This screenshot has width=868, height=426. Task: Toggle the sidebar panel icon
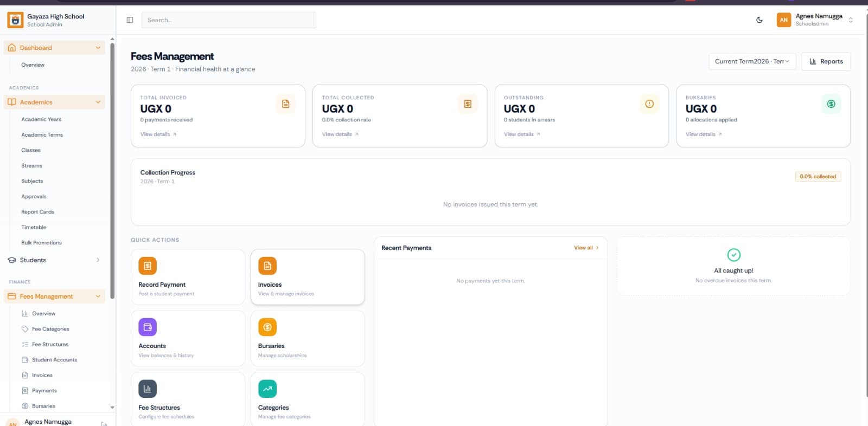pos(130,20)
